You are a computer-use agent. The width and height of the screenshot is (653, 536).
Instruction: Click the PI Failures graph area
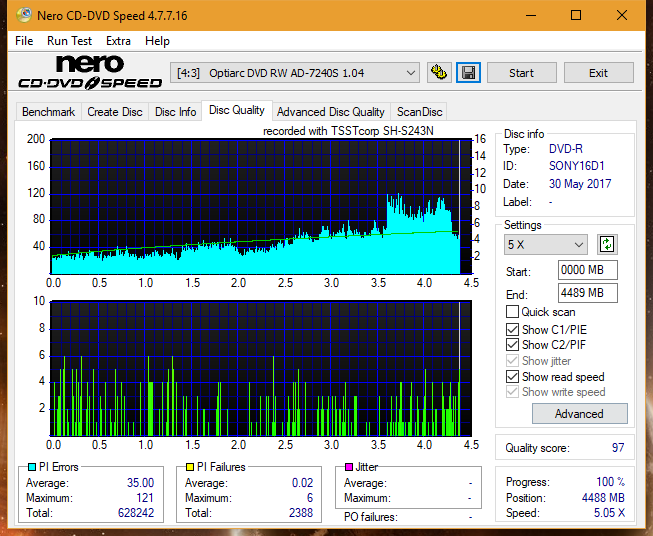[x=261, y=368]
